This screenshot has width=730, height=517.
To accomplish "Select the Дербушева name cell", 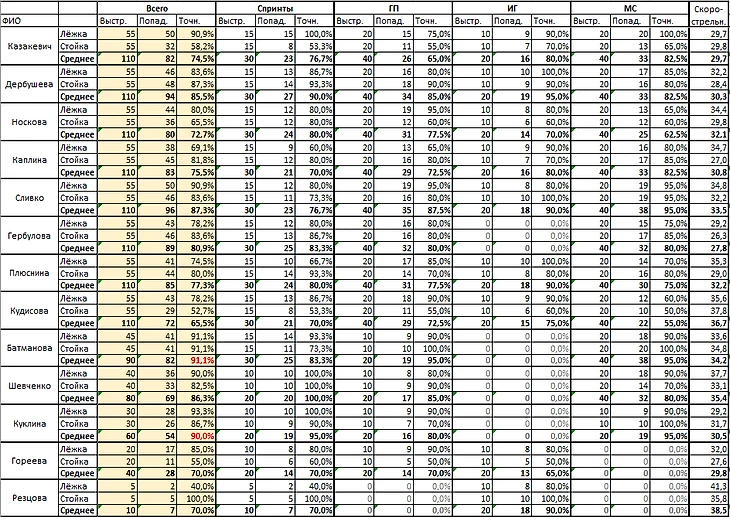I will (x=29, y=84).
